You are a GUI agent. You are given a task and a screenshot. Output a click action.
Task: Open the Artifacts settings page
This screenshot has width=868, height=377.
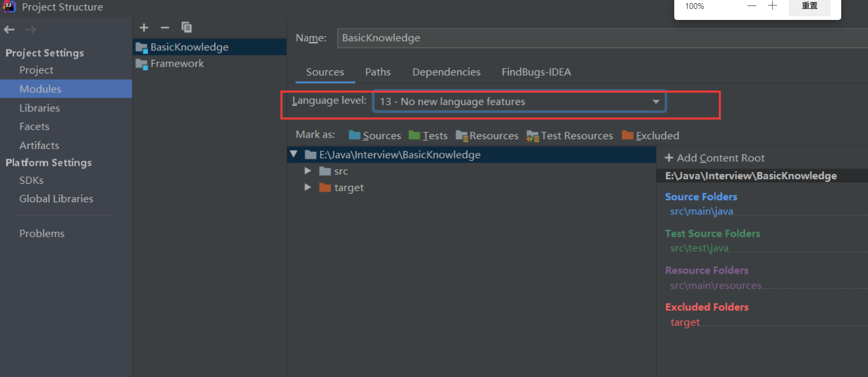[39, 145]
